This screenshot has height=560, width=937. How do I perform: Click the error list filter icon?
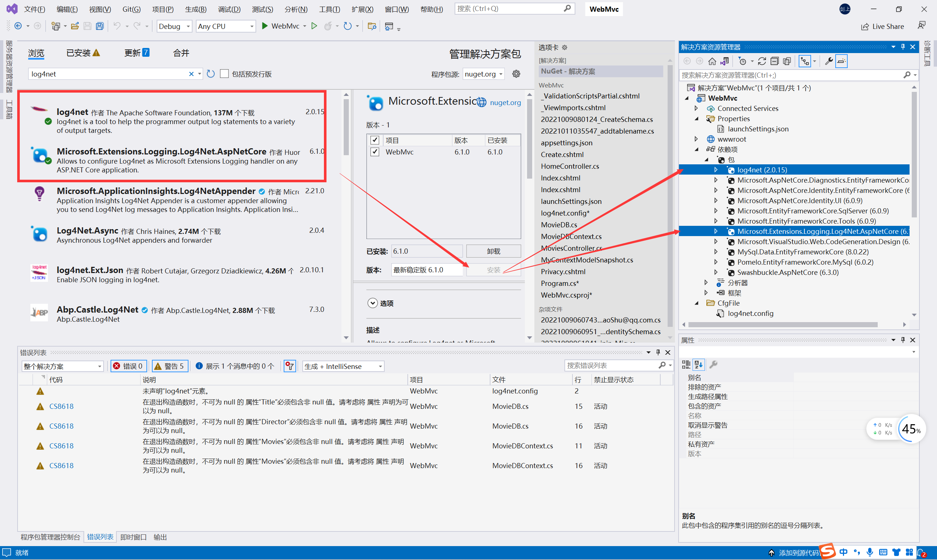pos(290,366)
